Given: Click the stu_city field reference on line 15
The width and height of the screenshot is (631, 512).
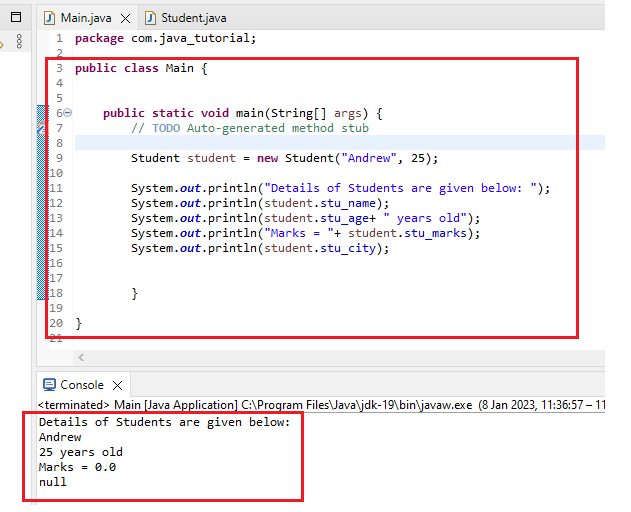Looking at the screenshot, I should point(348,248).
